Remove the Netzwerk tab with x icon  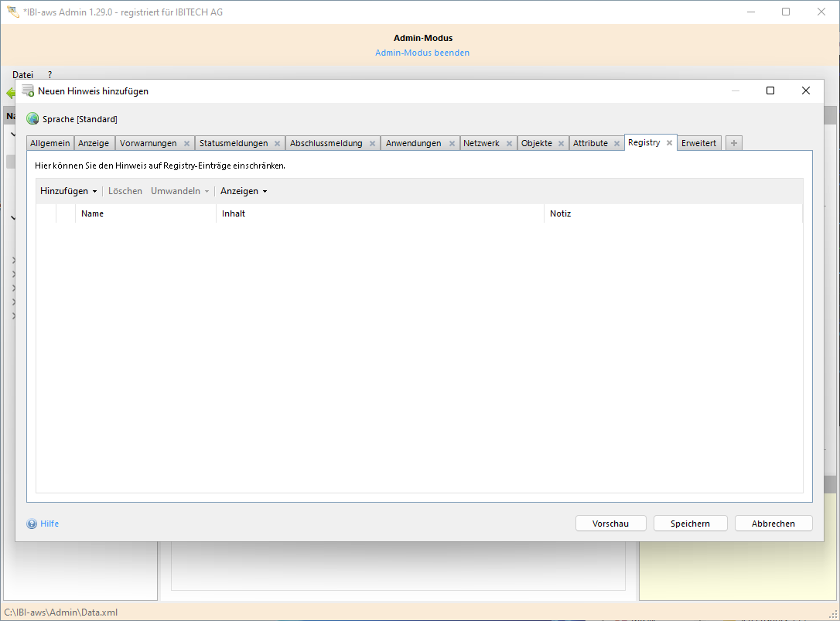tap(509, 144)
